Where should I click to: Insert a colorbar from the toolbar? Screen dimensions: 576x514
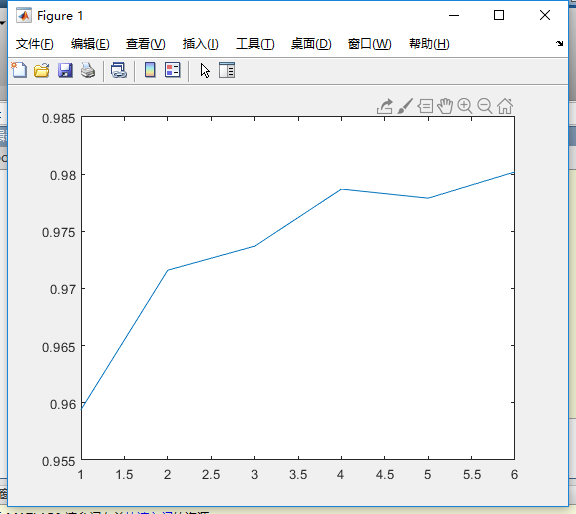tap(150, 70)
